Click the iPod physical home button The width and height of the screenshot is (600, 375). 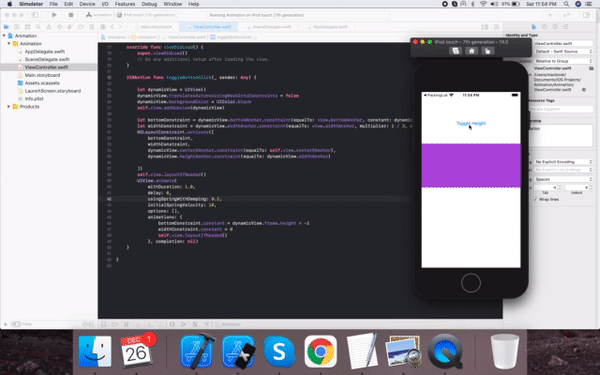471,283
